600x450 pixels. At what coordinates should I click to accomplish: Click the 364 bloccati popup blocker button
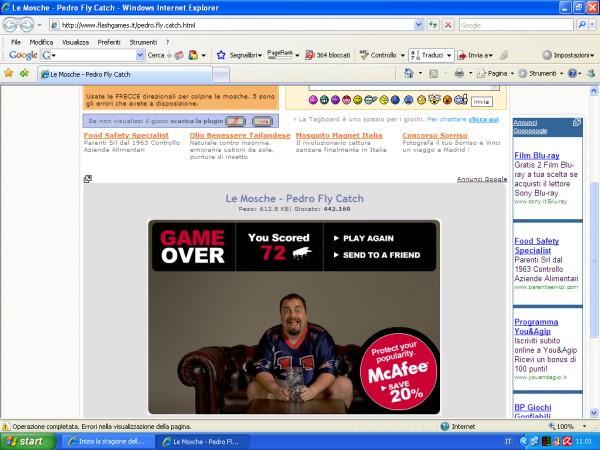(328, 55)
